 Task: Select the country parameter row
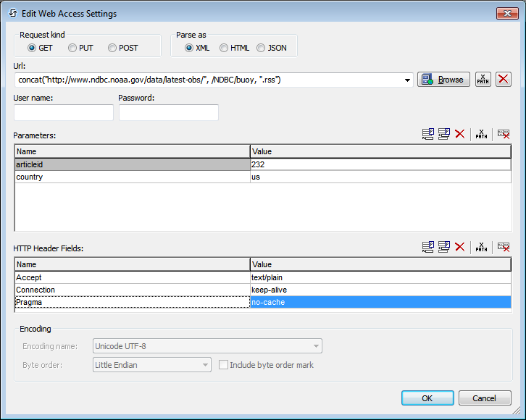pyautogui.click(x=132, y=177)
